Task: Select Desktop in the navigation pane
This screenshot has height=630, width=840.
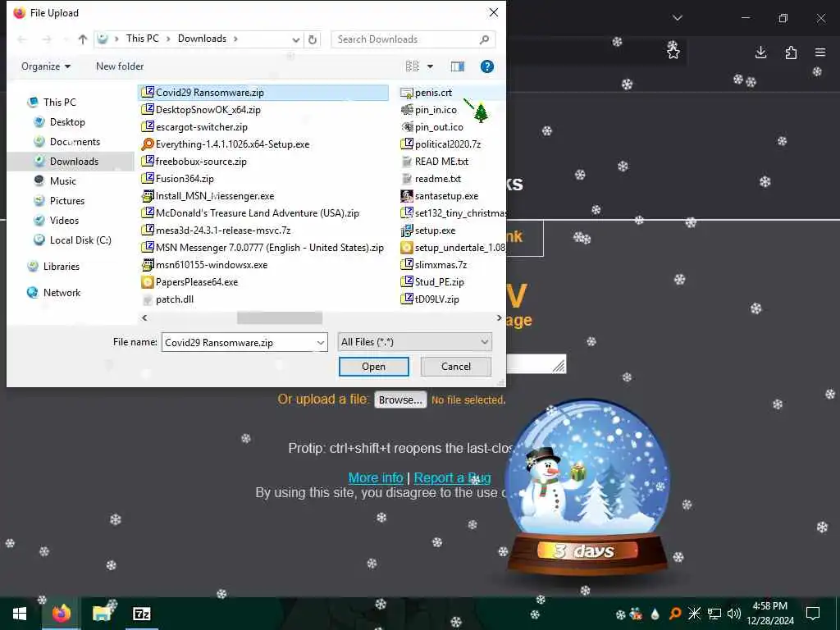Action: point(67,122)
